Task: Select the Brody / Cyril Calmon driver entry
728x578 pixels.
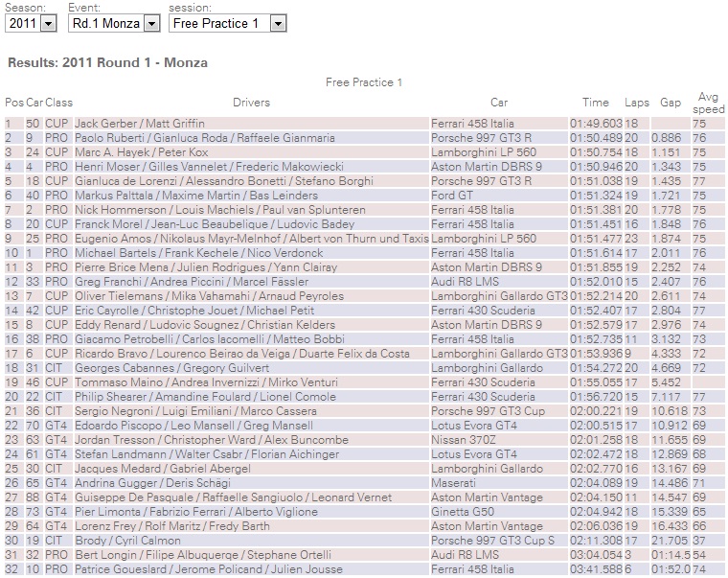Action: coord(129,541)
